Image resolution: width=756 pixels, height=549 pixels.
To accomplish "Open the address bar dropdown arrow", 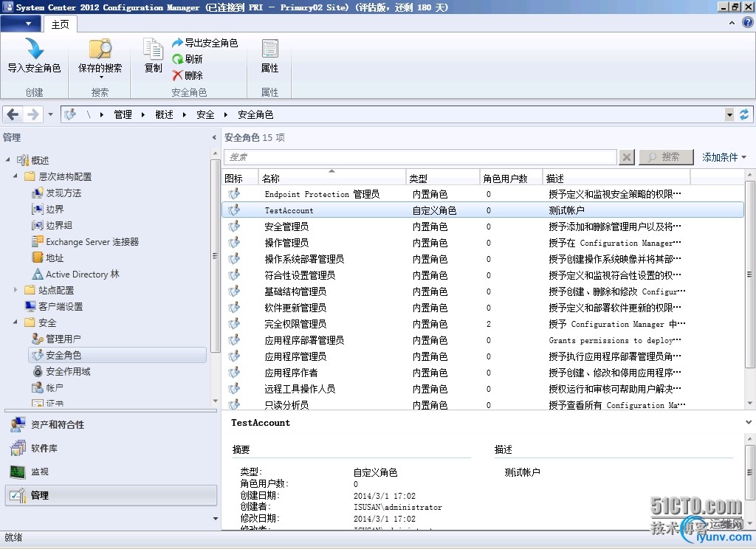I will coord(729,114).
